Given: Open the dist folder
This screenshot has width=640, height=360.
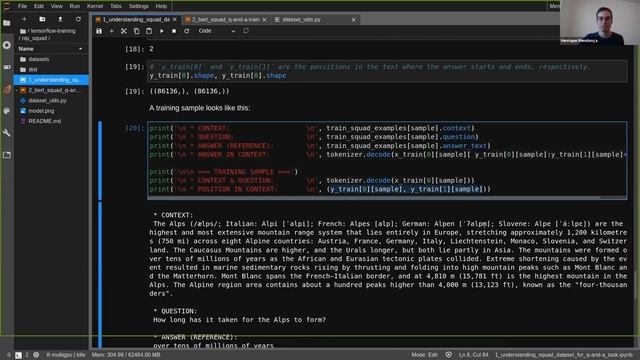Looking at the screenshot, I should (51, 69).
